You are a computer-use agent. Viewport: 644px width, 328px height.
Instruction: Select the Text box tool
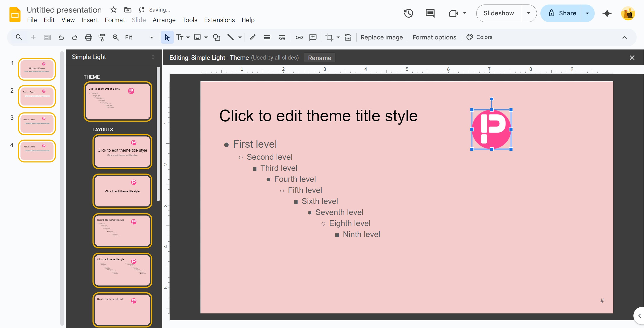click(180, 37)
